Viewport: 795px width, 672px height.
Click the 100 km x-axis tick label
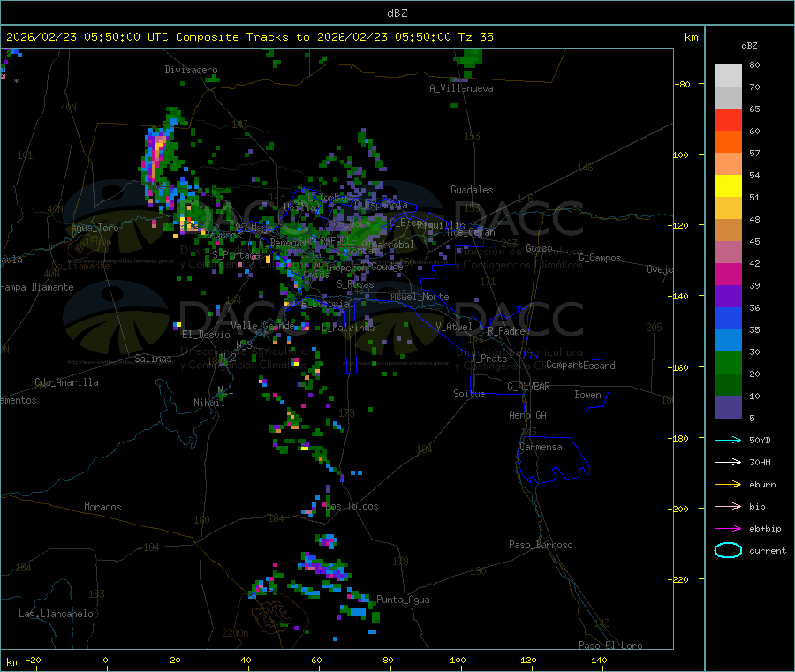[458, 661]
